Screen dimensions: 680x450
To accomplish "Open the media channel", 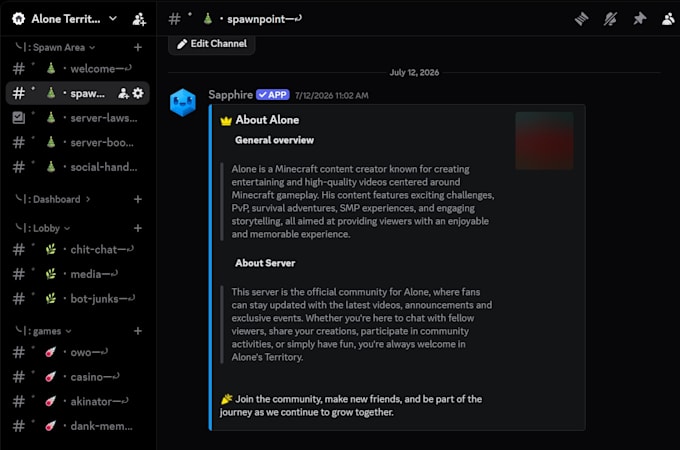I will (x=78, y=274).
